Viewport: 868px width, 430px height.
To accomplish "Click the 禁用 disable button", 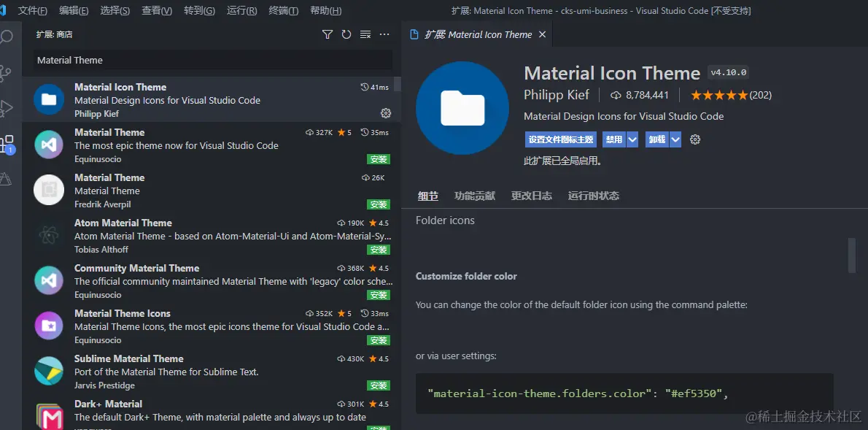I will point(614,139).
